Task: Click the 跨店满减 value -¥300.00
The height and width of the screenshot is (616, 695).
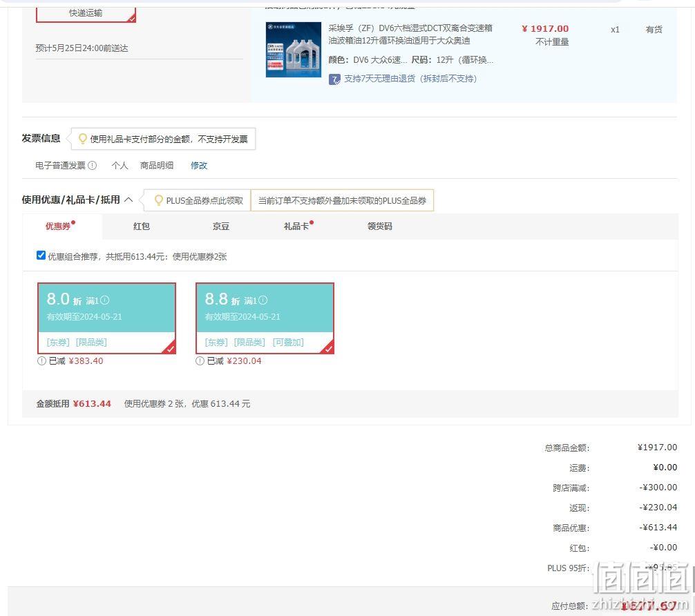Action: point(658,488)
